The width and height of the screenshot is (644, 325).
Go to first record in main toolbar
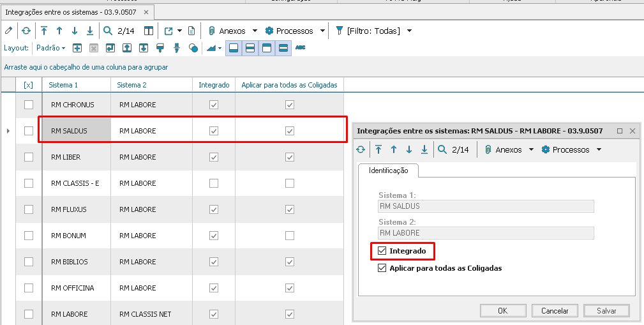click(44, 31)
